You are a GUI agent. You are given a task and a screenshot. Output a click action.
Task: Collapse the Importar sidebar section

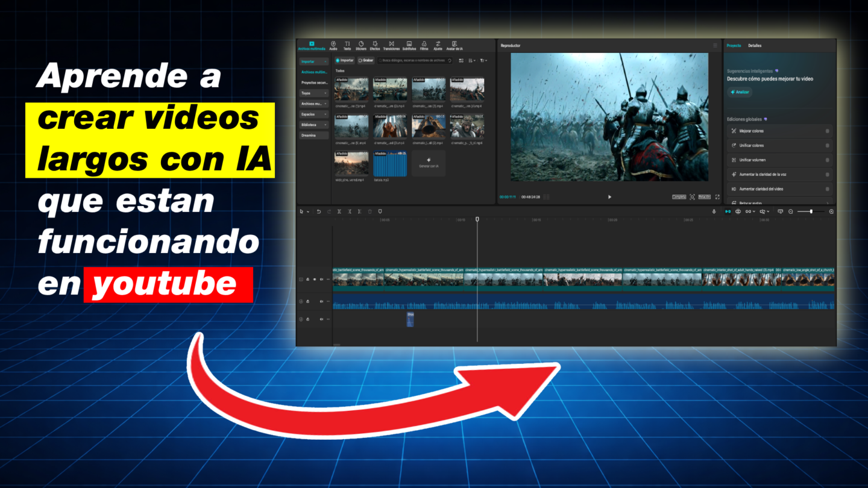(314, 61)
